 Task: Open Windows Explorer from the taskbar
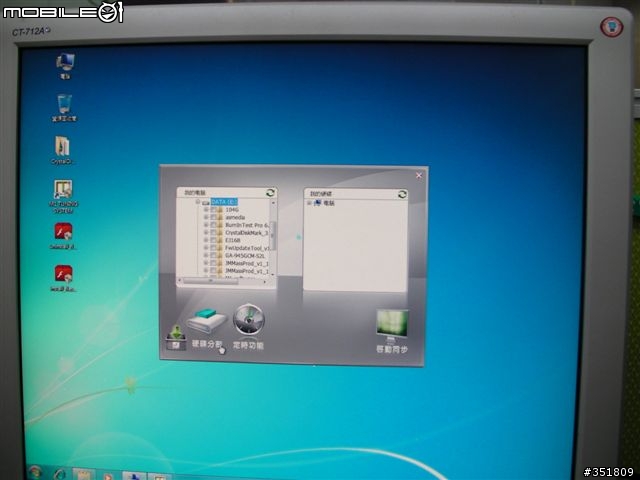coord(84,475)
